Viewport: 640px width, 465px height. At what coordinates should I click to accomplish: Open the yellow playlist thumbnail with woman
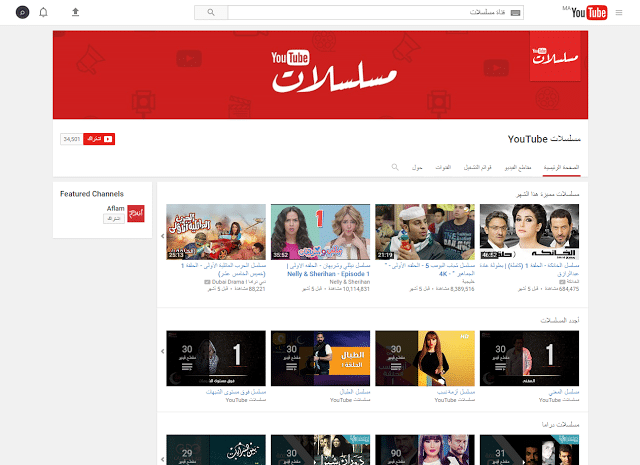(425, 358)
